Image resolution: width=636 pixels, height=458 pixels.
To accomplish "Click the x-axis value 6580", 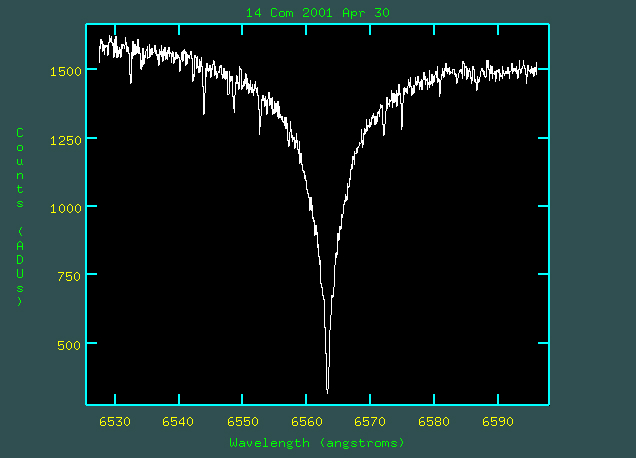I will (x=434, y=422).
